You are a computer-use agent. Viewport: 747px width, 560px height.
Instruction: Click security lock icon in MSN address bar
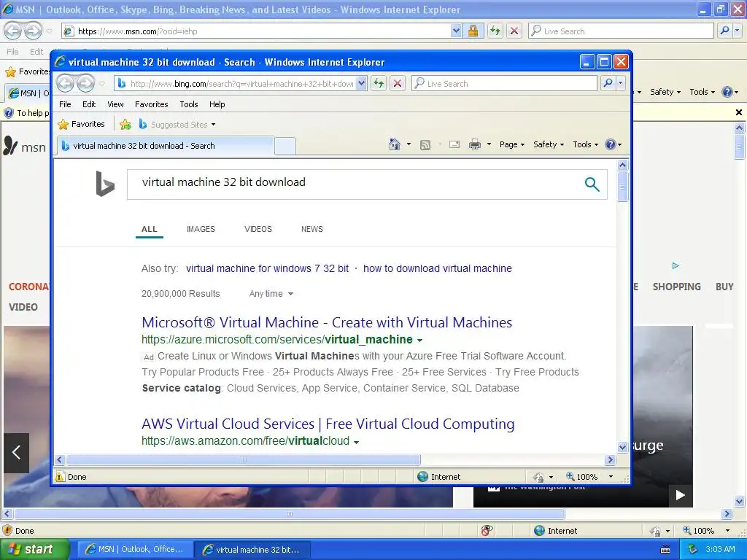click(473, 31)
